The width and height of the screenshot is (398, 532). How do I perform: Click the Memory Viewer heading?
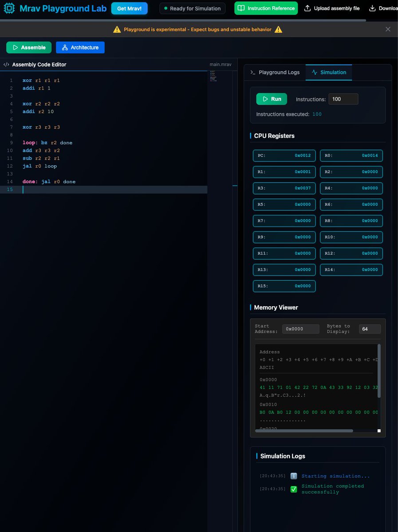click(x=276, y=307)
